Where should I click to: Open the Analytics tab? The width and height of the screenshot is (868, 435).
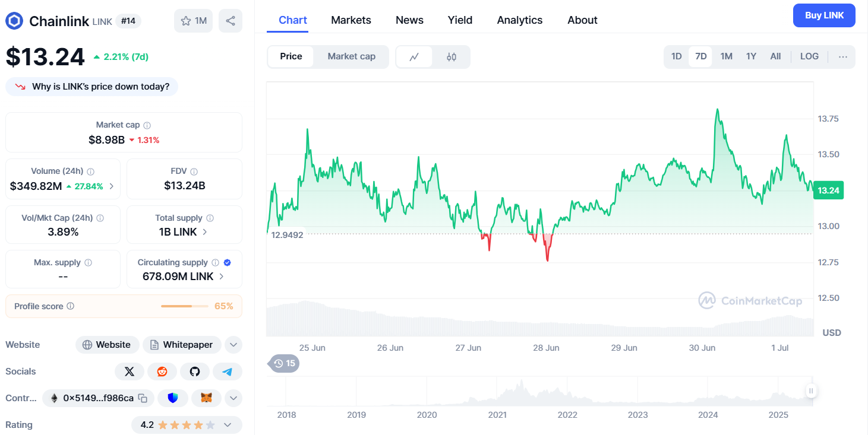[x=520, y=20]
